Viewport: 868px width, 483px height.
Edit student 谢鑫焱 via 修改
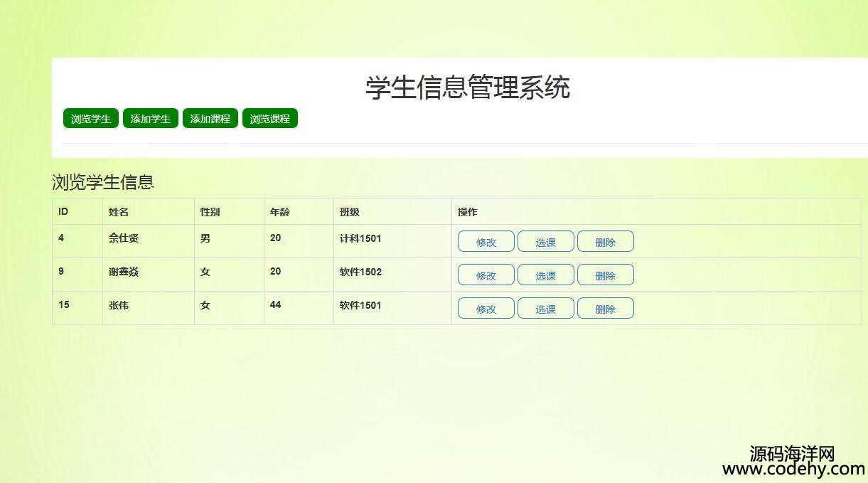(486, 275)
